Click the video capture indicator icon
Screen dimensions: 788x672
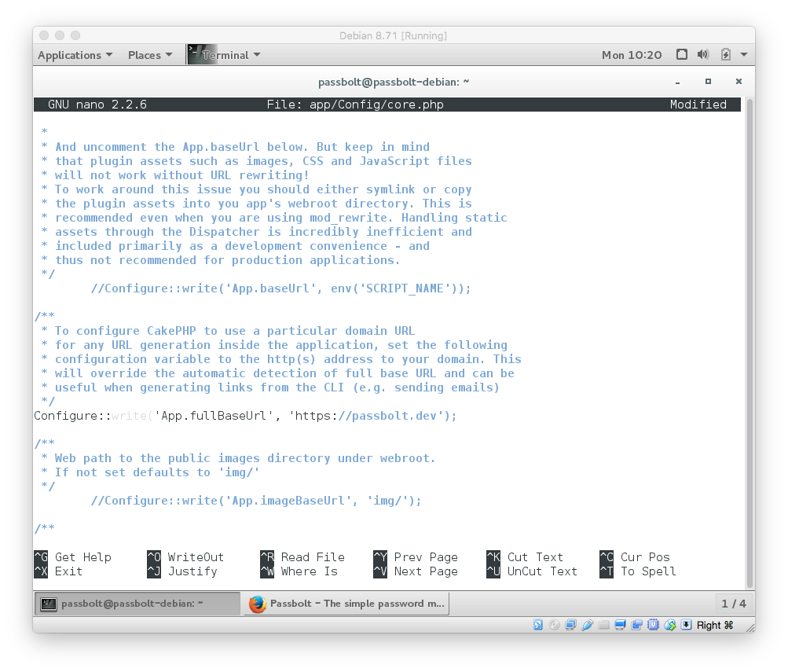point(636,625)
